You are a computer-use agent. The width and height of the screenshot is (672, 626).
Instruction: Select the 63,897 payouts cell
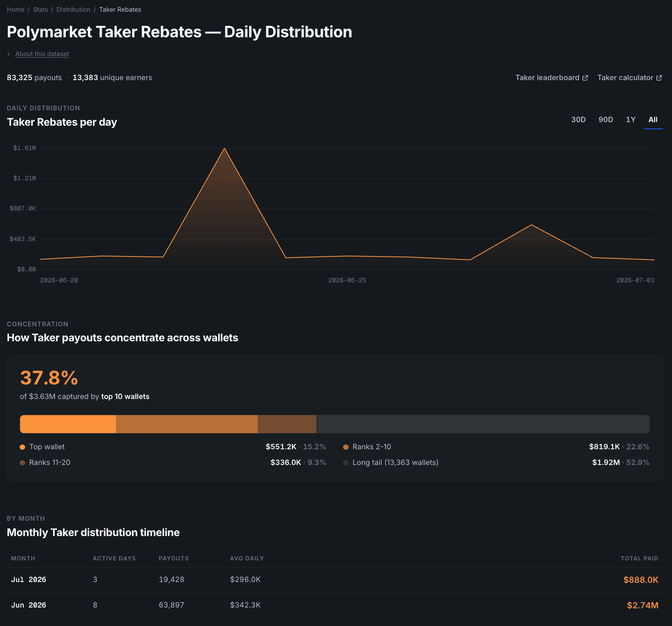coord(171,605)
